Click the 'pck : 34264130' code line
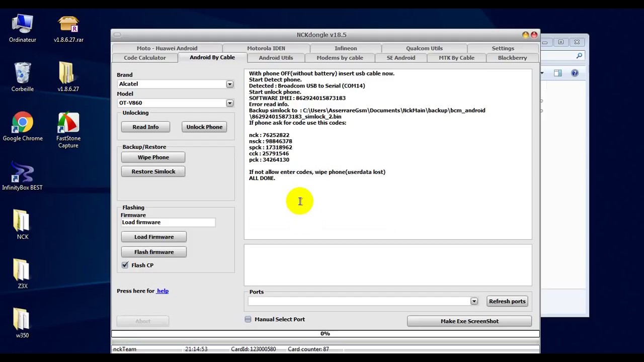644x362 pixels. click(x=269, y=160)
